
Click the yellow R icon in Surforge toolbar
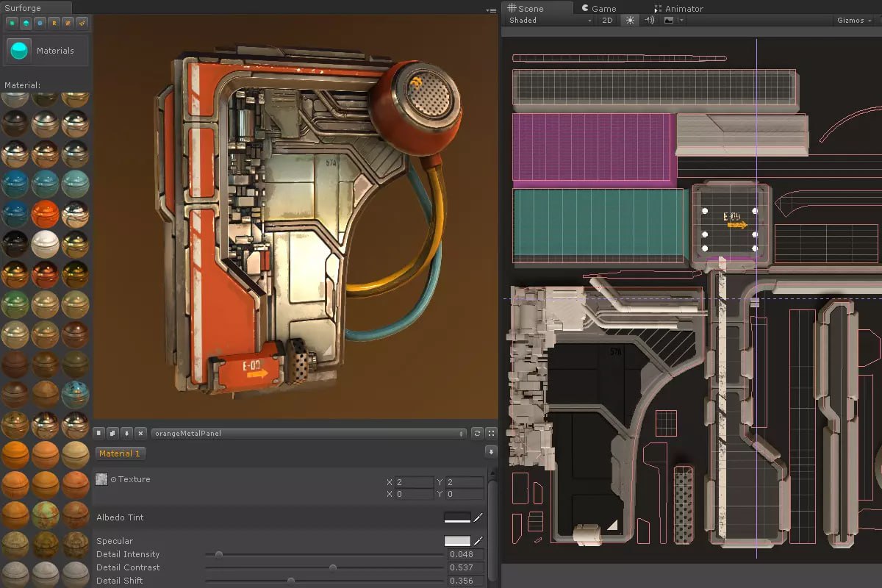(x=54, y=23)
